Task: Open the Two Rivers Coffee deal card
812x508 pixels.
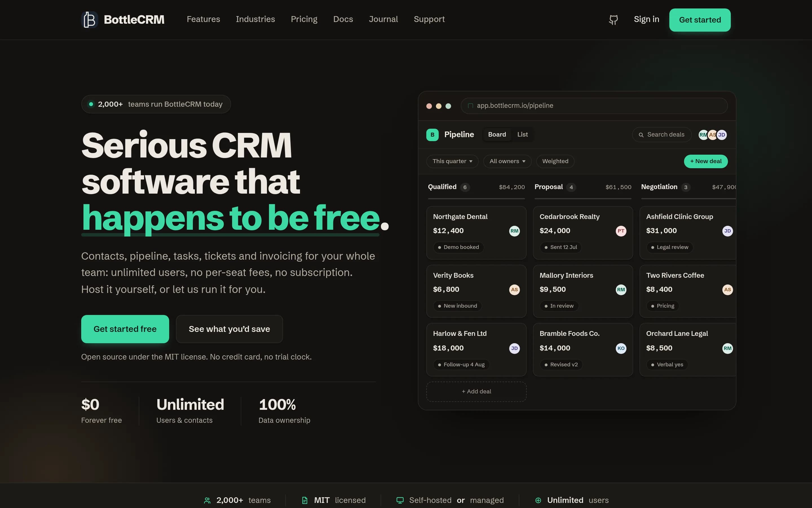Action: click(x=688, y=291)
